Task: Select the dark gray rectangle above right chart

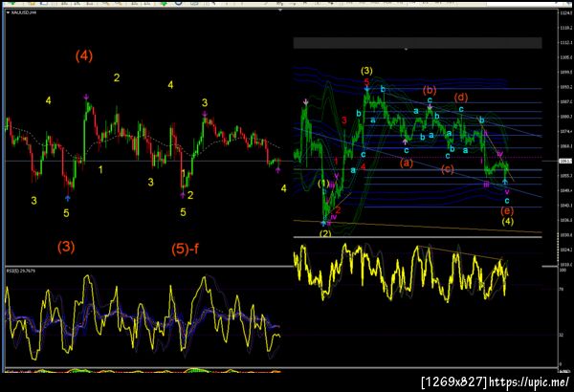Action: click(417, 42)
